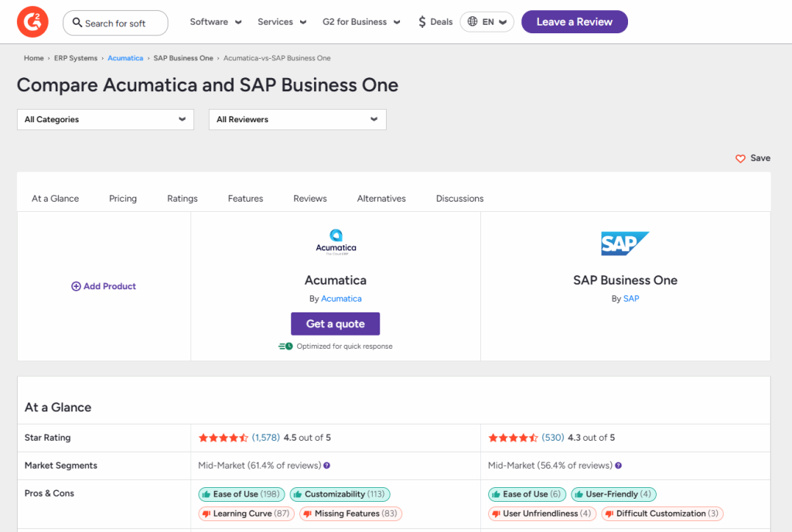Image resolution: width=792 pixels, height=532 pixels.
Task: Open the Software menu chevron
Action: (x=238, y=22)
